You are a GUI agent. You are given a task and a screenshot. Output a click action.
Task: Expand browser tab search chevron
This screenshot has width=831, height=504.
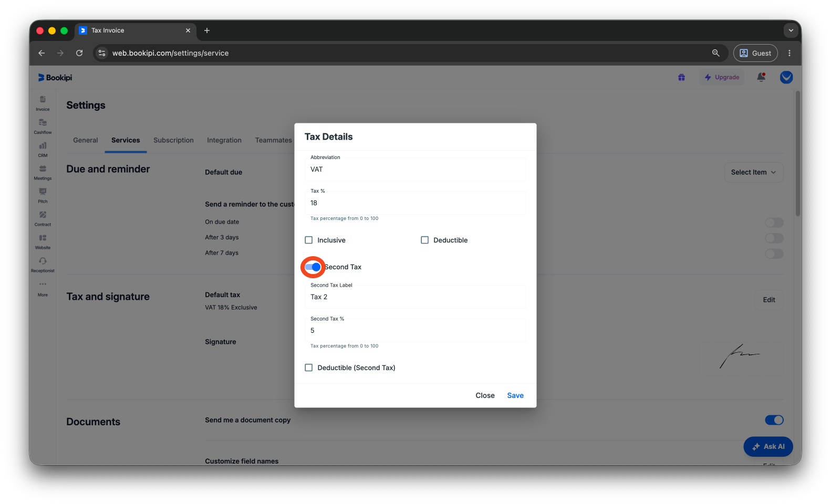pos(791,30)
